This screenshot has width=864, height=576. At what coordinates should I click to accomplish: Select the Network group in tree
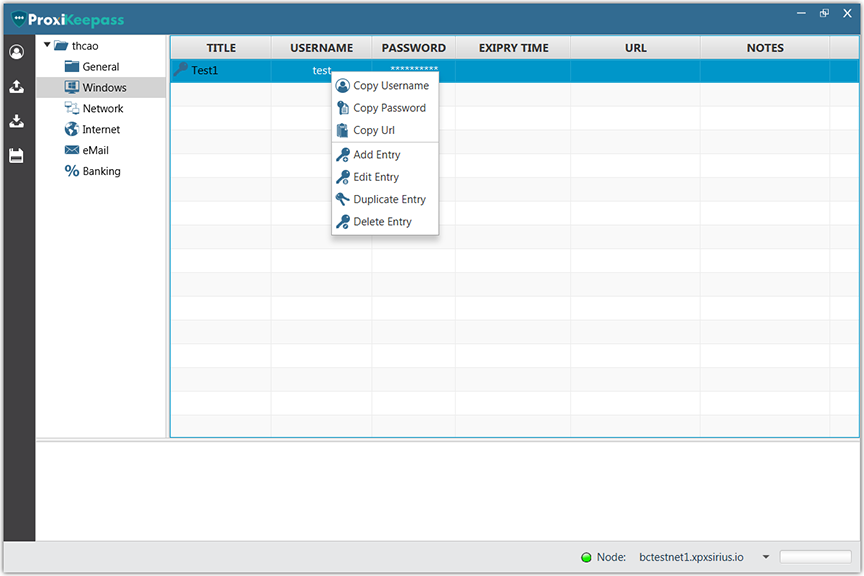pyautogui.click(x=102, y=108)
